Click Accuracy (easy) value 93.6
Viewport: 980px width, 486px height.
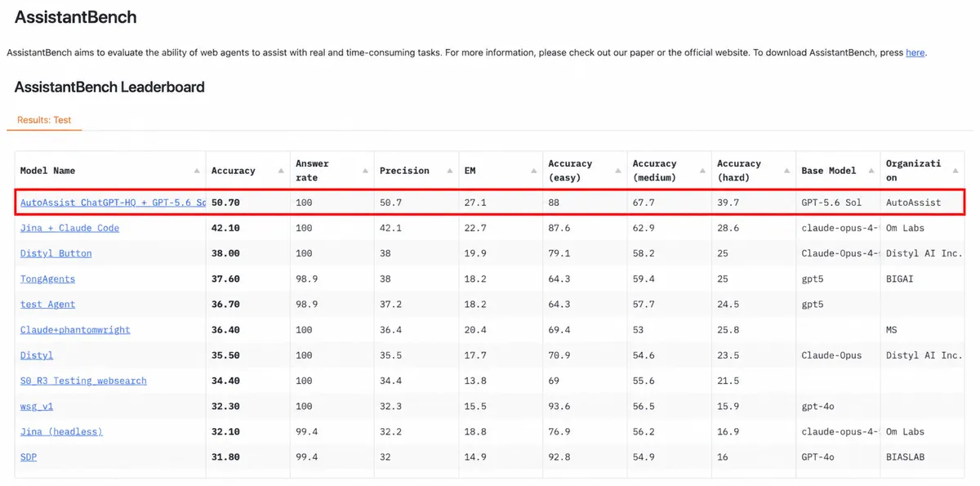(559, 406)
